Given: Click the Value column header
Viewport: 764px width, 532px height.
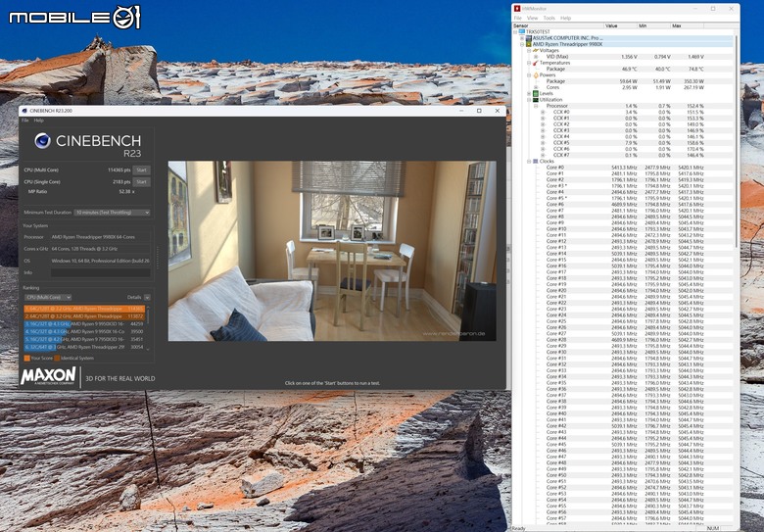Looking at the screenshot, I should click(620, 25).
